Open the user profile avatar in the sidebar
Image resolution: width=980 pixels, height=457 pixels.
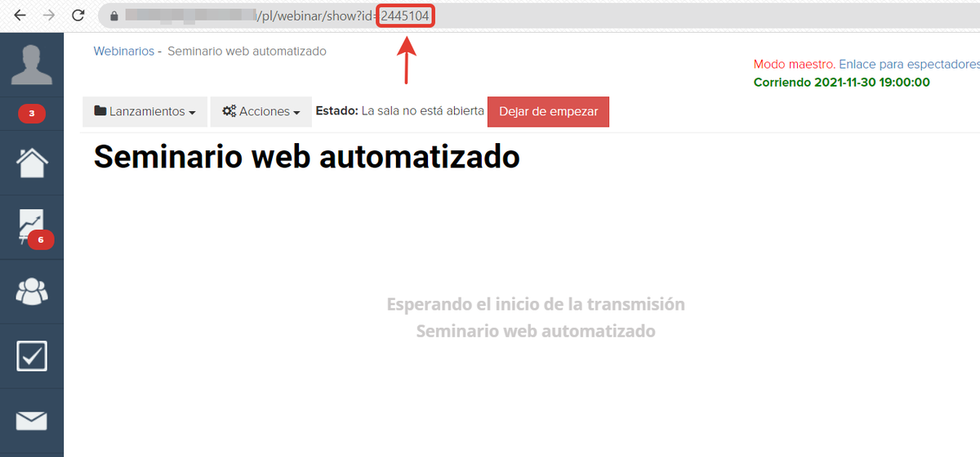pyautogui.click(x=31, y=65)
